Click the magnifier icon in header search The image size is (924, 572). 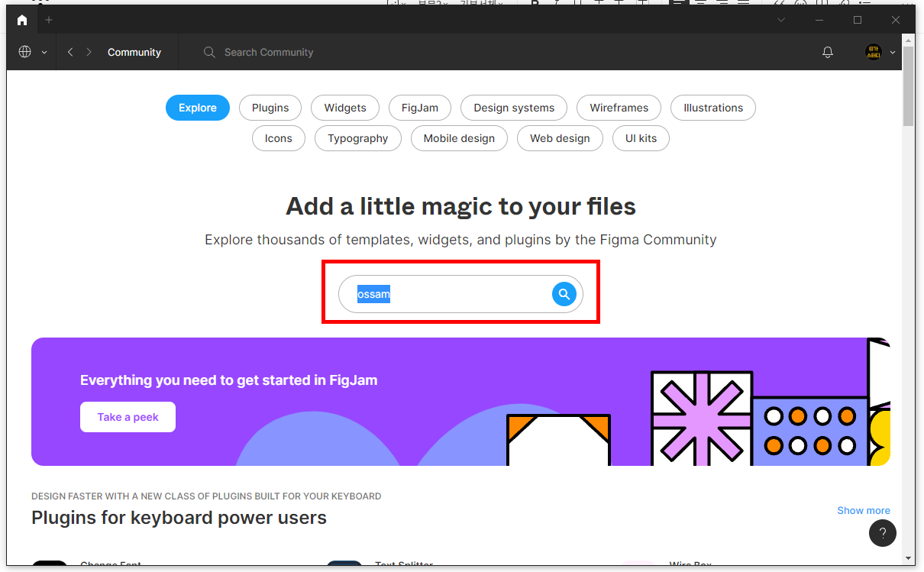click(209, 52)
